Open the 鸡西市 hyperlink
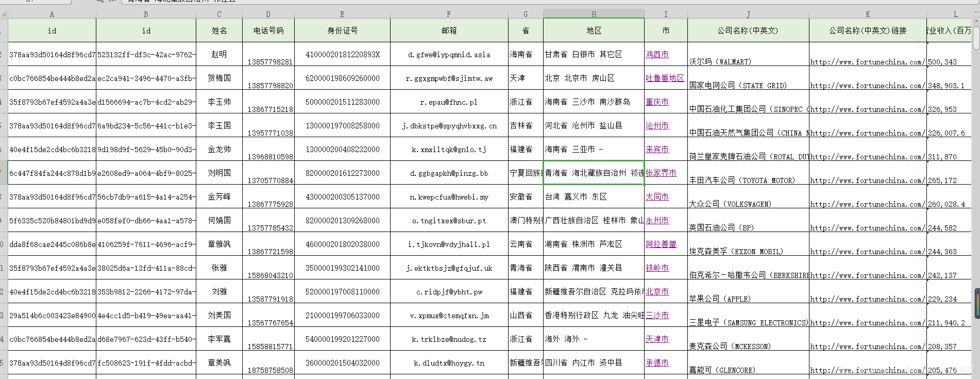980x379 pixels. point(657,54)
